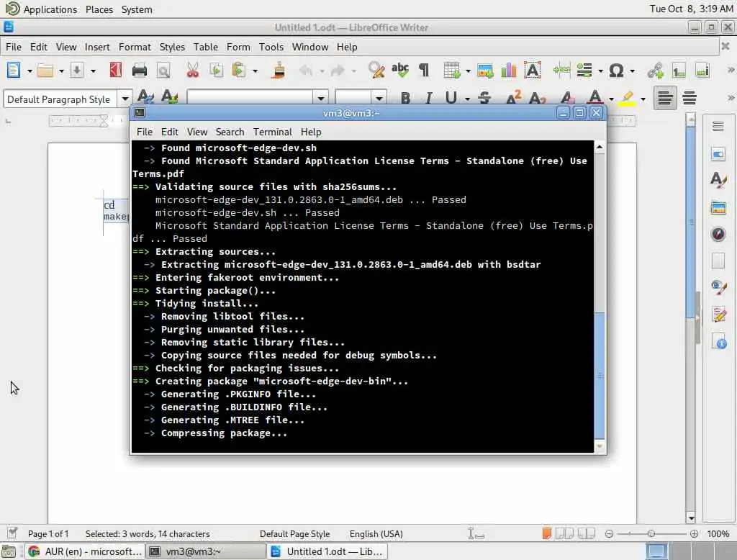737x560 pixels.
Task: Expand the Paste options dropdown arrow
Action: pyautogui.click(x=256, y=71)
